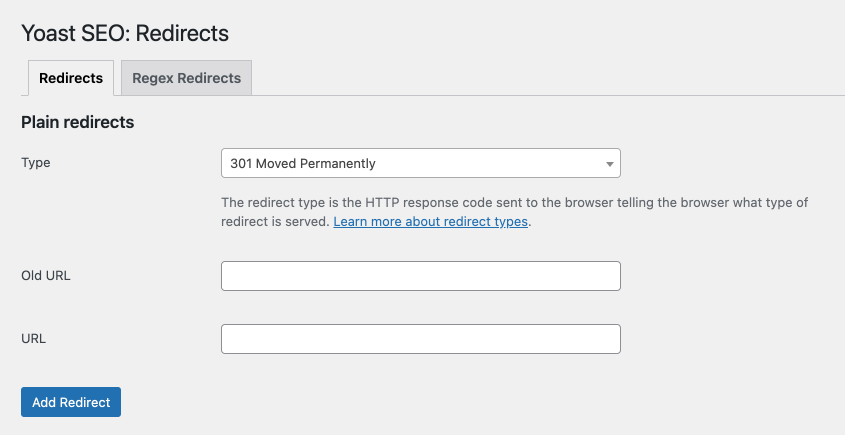Click the Old URL field label
The height and width of the screenshot is (435, 845).
(x=46, y=275)
